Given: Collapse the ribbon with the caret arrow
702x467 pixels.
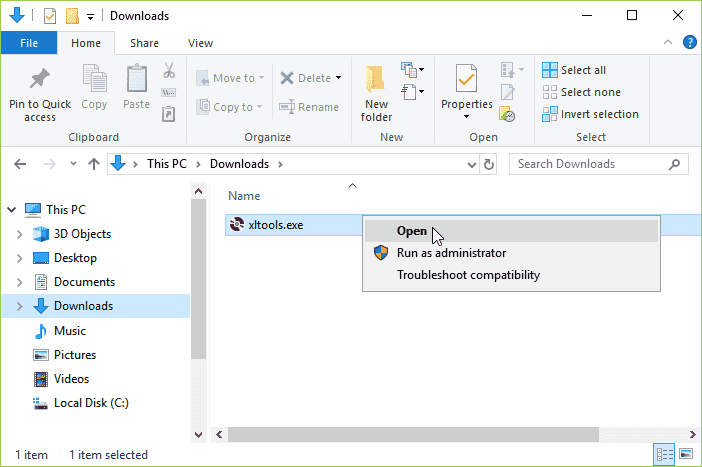Looking at the screenshot, I should tap(668, 43).
